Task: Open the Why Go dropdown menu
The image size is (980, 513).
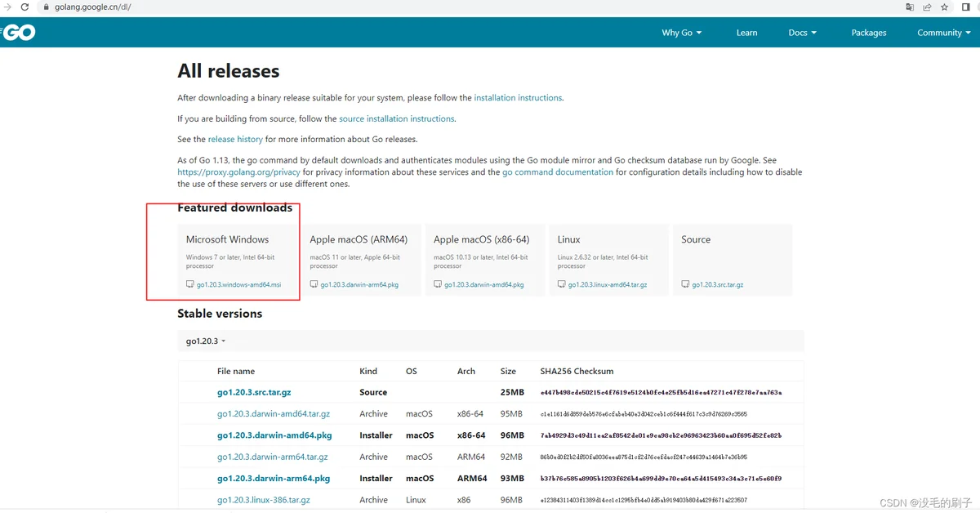Action: tap(681, 33)
